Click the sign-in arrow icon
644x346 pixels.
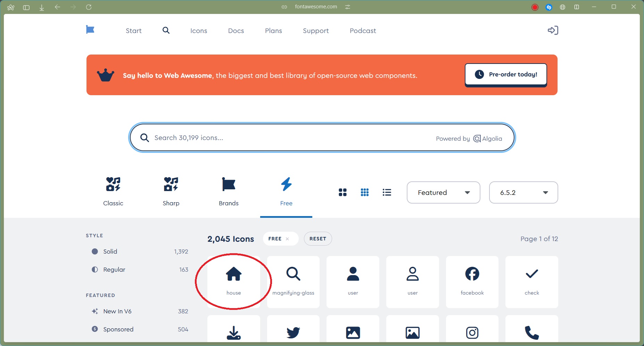(553, 31)
